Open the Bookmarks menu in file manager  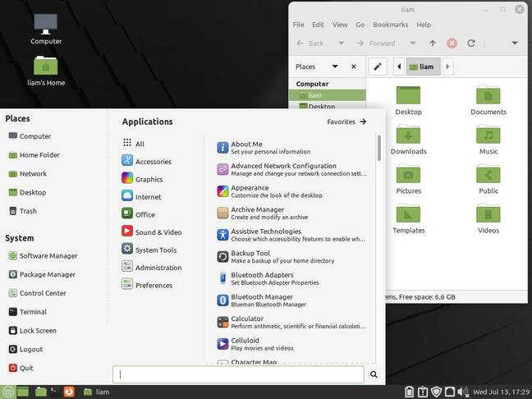click(x=391, y=25)
